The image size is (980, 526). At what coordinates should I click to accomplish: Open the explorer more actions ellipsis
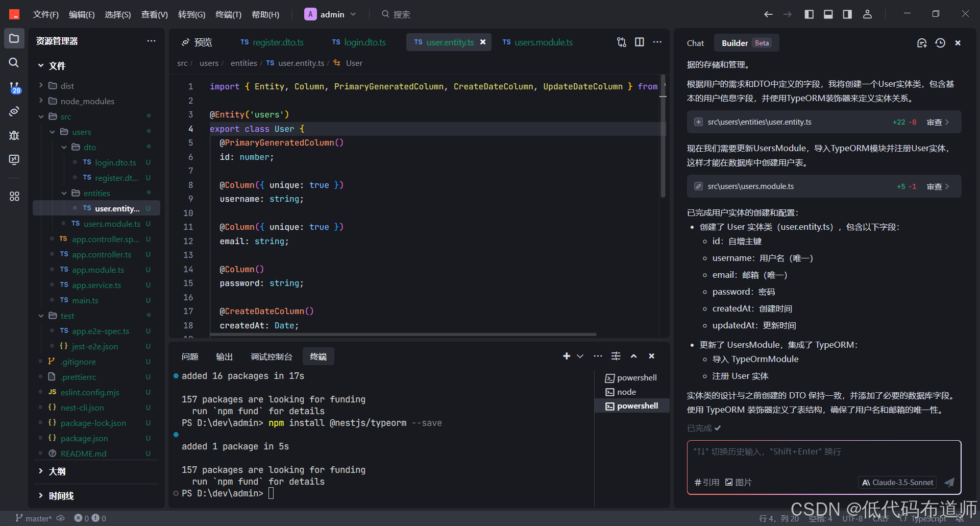[x=151, y=41]
